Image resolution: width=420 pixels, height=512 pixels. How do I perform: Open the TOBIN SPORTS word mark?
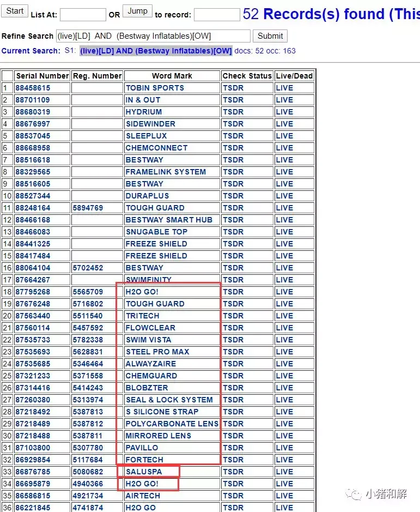click(x=155, y=88)
